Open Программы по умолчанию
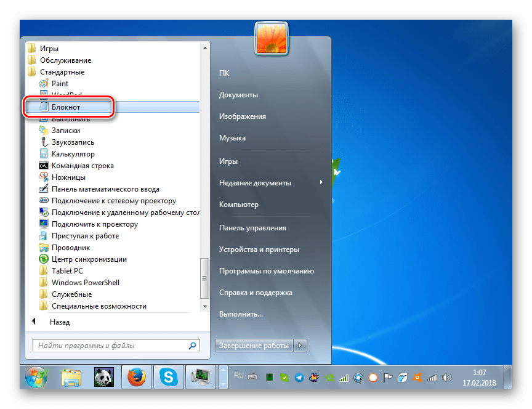The height and width of the screenshot is (409, 532). (x=267, y=271)
